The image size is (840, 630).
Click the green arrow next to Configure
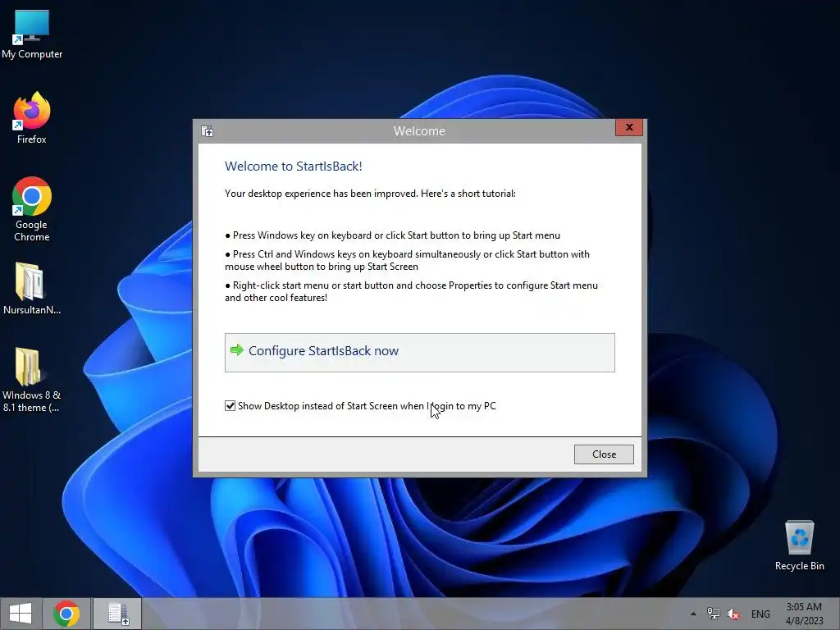[x=237, y=350]
